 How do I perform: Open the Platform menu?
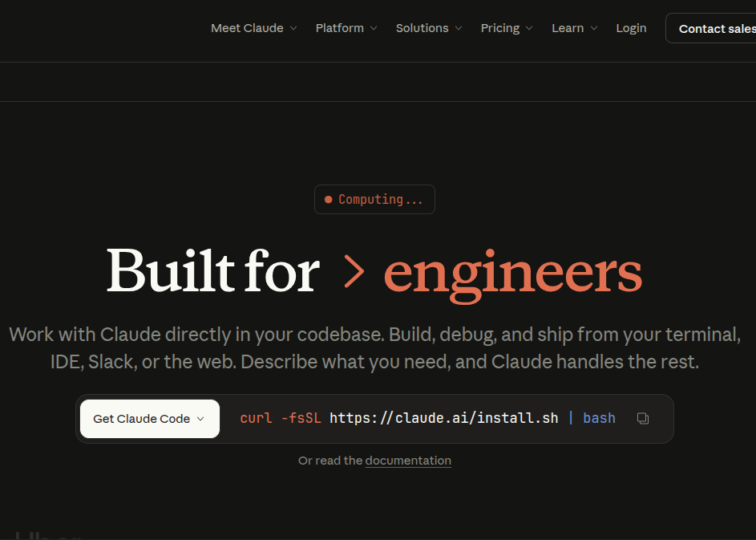point(346,28)
